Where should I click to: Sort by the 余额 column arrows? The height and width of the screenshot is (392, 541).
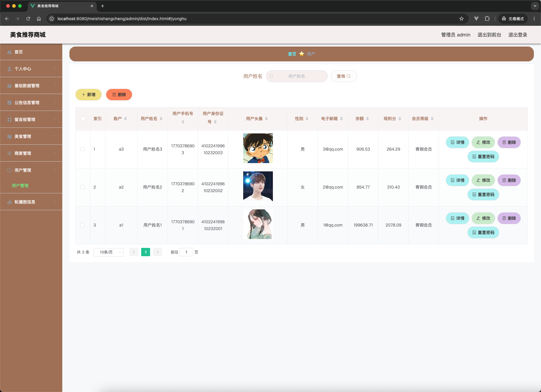(x=367, y=119)
